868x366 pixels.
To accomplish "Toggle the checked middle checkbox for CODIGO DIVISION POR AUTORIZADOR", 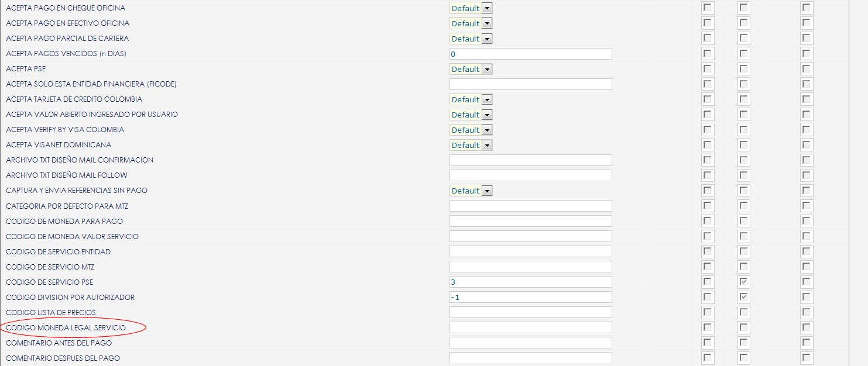I will pos(744,297).
